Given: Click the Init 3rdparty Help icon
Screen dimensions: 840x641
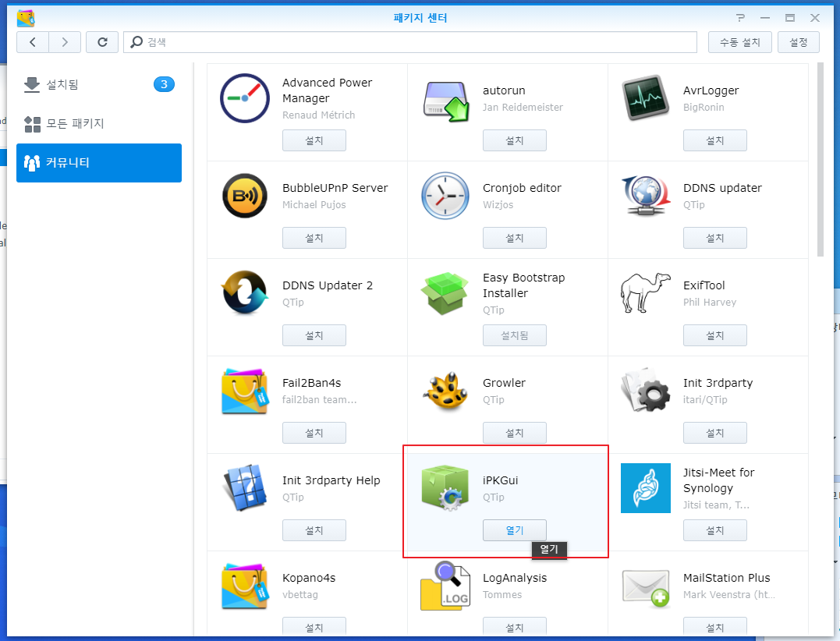Looking at the screenshot, I should [245, 487].
